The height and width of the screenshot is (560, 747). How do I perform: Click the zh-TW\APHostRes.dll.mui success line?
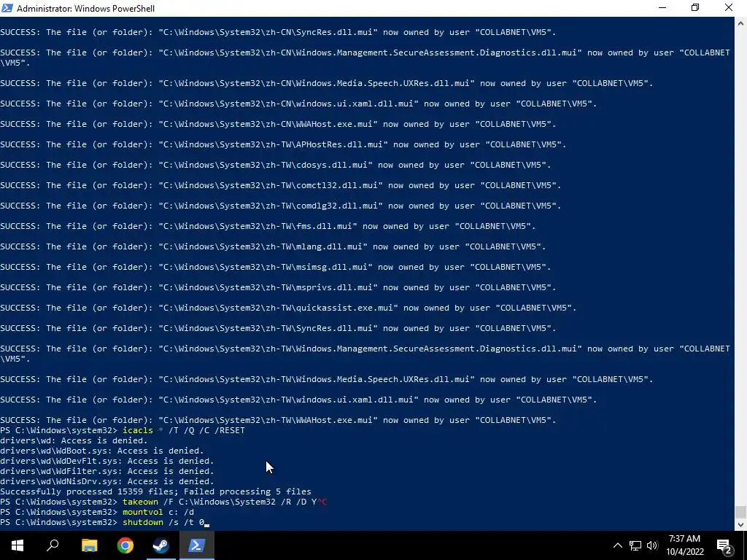pyautogui.click(x=284, y=144)
